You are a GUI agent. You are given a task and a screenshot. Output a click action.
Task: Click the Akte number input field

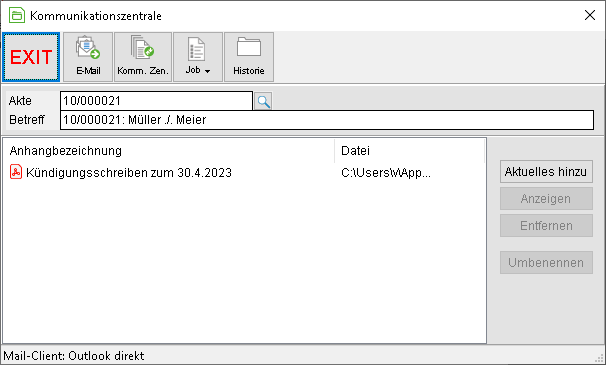click(x=156, y=101)
